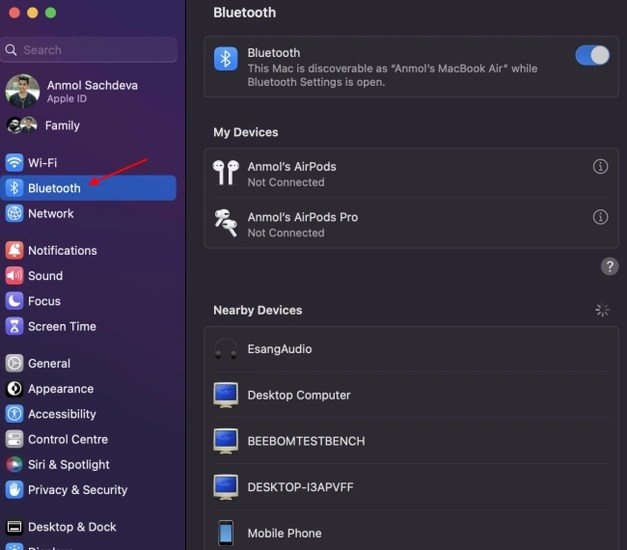Click the Sound speaker icon

pyautogui.click(x=14, y=276)
